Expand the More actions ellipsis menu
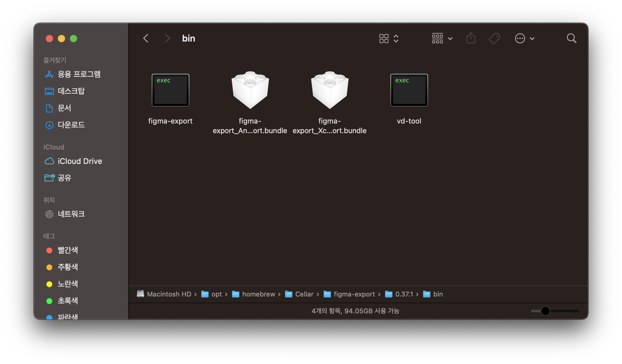 [x=525, y=38]
